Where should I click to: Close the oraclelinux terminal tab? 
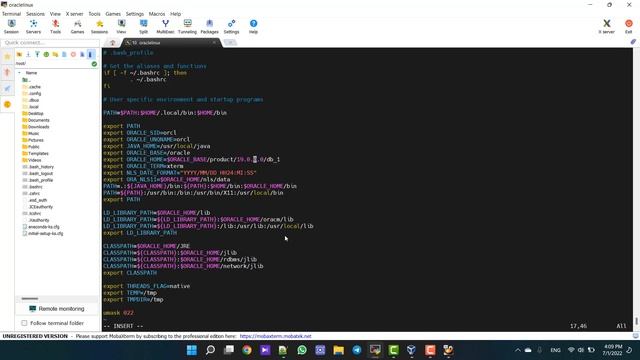click(214, 42)
